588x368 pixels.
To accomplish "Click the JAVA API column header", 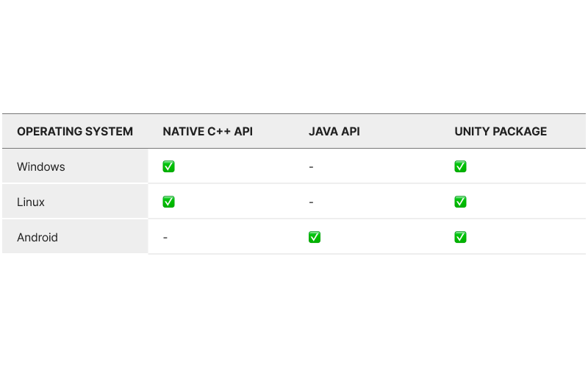I will [x=334, y=132].
